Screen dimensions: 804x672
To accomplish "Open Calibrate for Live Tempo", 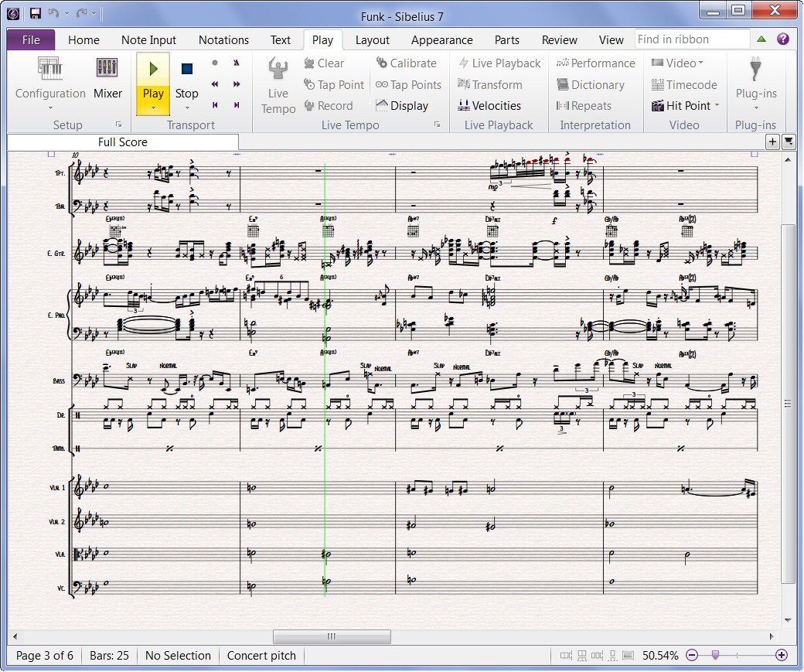I will (x=406, y=63).
